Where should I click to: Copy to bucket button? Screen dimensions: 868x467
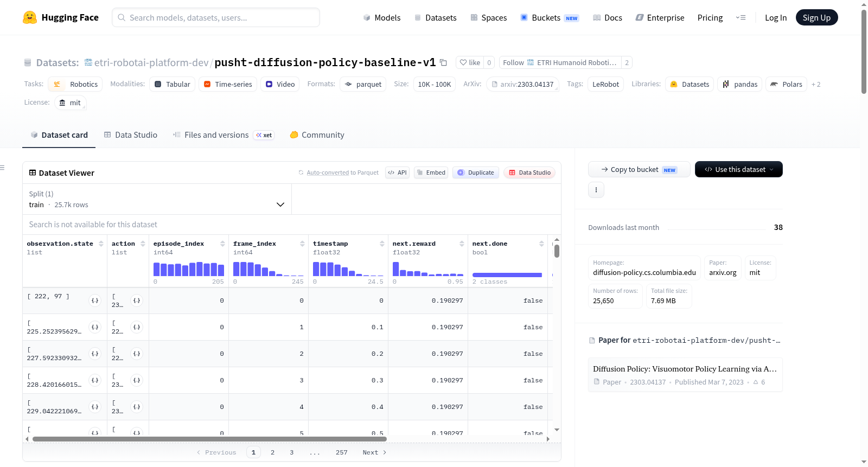click(x=639, y=169)
